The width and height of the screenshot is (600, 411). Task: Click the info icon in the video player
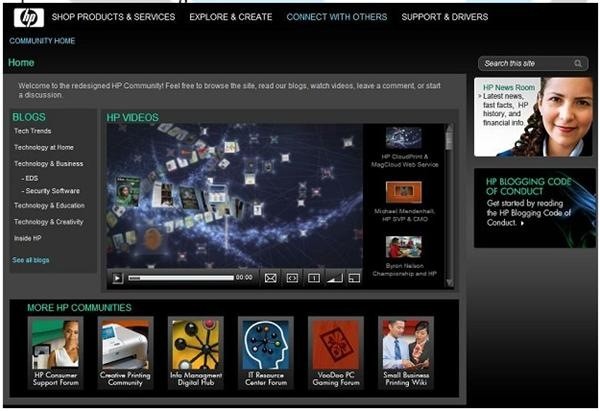pos(314,278)
